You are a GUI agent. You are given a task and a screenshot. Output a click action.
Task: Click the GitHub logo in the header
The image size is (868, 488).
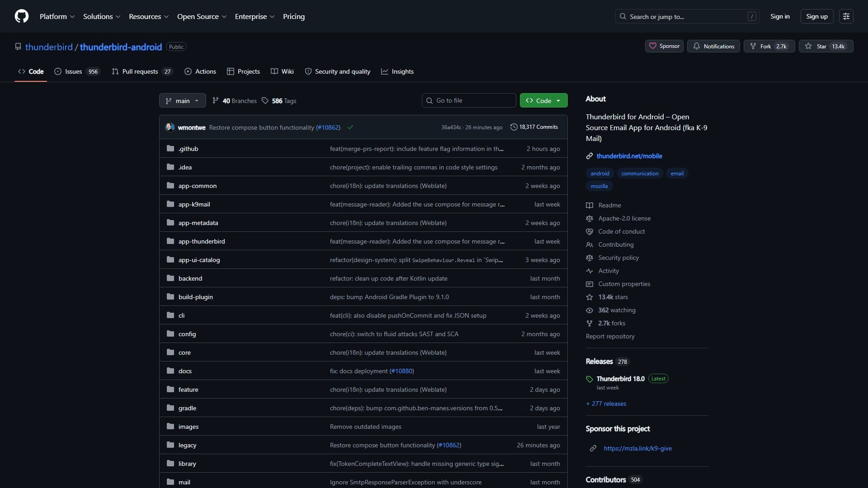tap(22, 16)
